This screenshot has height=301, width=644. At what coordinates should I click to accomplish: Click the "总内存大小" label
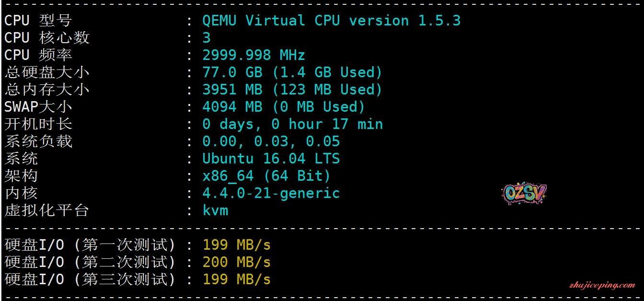tap(46, 90)
